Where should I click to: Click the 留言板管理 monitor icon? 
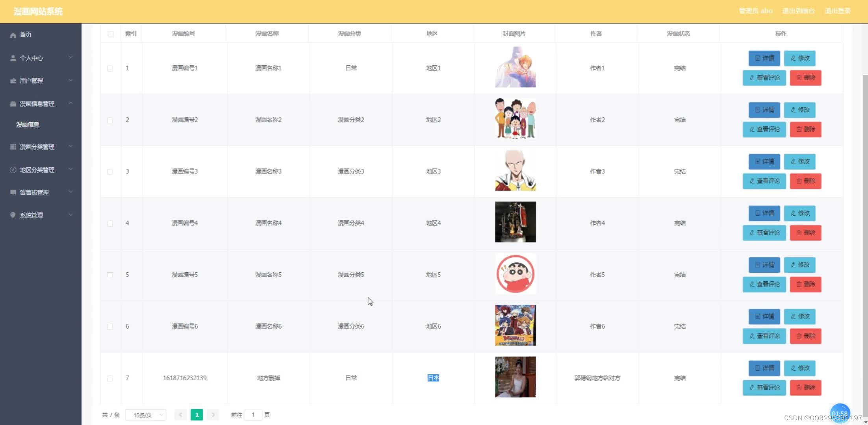pyautogui.click(x=13, y=192)
